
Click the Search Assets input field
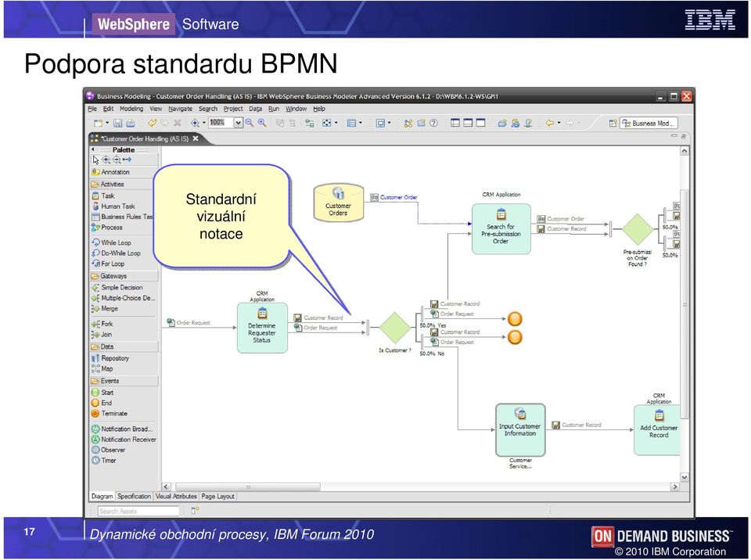coord(138,512)
